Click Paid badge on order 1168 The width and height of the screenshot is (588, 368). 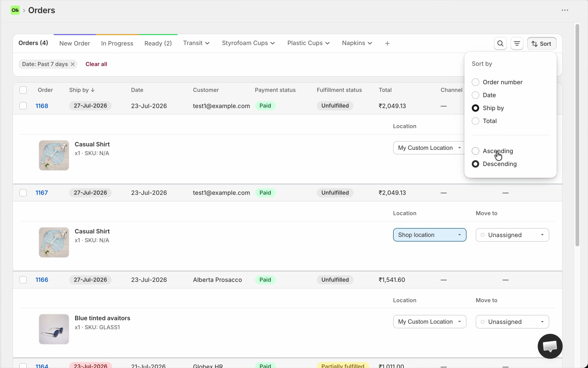pos(265,106)
